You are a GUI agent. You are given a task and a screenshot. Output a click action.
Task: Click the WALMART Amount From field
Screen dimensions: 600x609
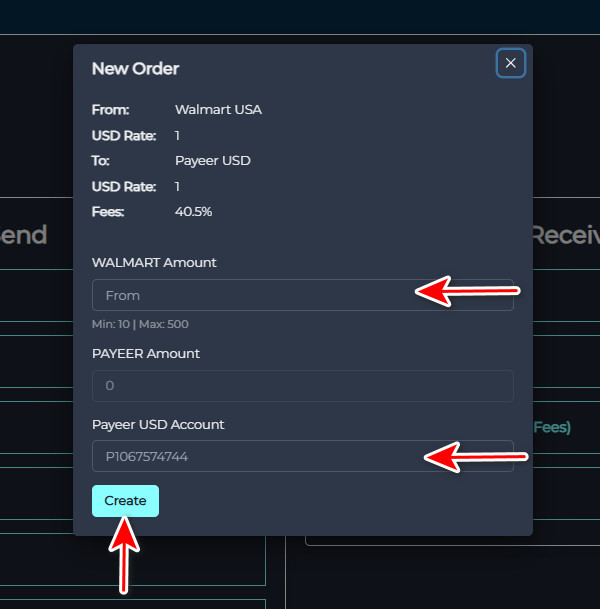(x=303, y=295)
